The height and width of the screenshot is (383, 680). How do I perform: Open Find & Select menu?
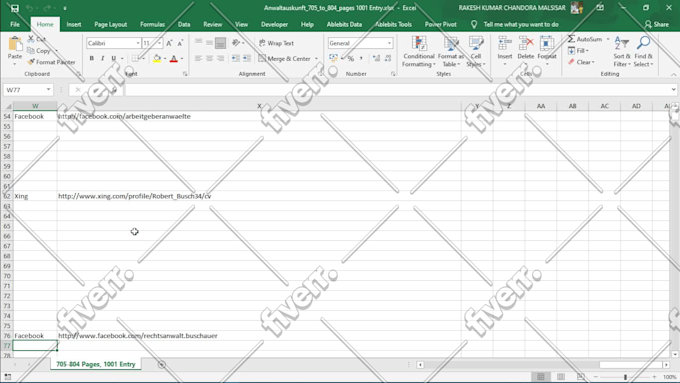643,52
